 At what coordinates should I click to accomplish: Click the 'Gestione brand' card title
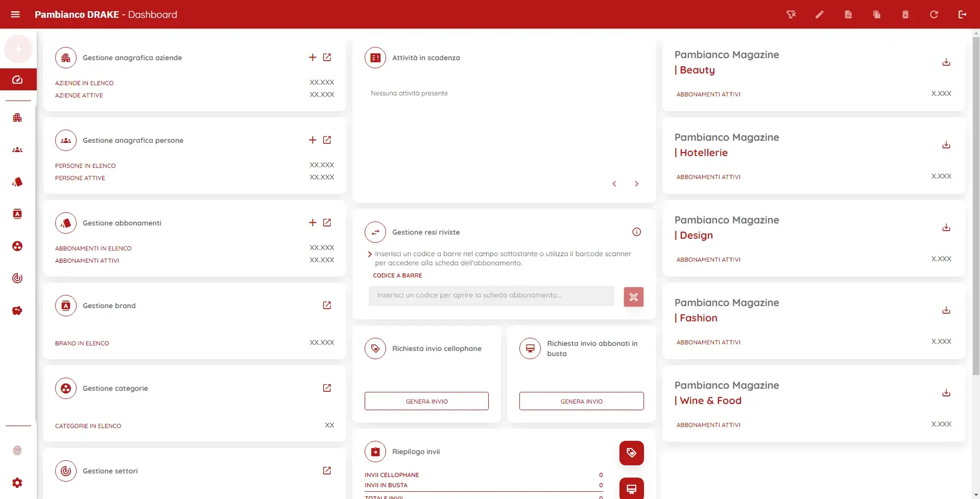[x=109, y=306]
